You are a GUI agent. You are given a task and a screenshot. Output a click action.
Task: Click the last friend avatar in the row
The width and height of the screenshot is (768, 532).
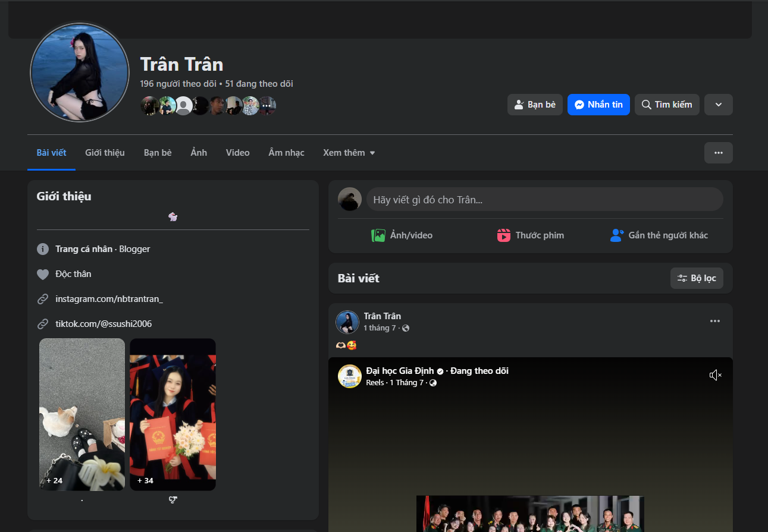tap(267, 106)
